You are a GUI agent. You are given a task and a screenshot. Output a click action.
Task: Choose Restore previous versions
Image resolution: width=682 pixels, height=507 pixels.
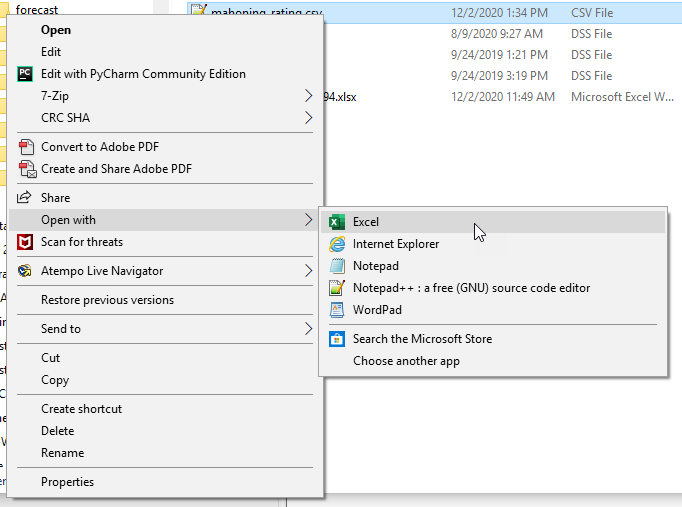pyautogui.click(x=165, y=300)
